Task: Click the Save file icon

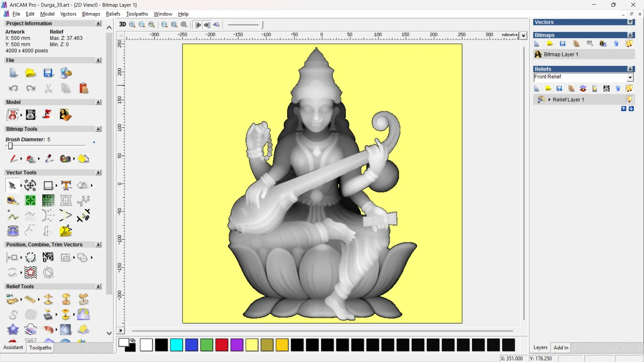Action: click(x=48, y=73)
